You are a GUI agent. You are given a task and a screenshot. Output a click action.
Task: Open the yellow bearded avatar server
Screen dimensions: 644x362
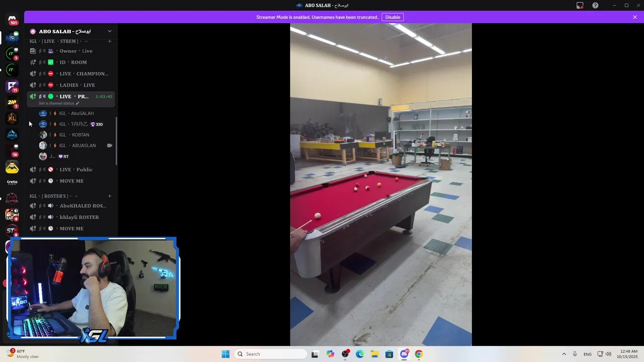(12, 166)
